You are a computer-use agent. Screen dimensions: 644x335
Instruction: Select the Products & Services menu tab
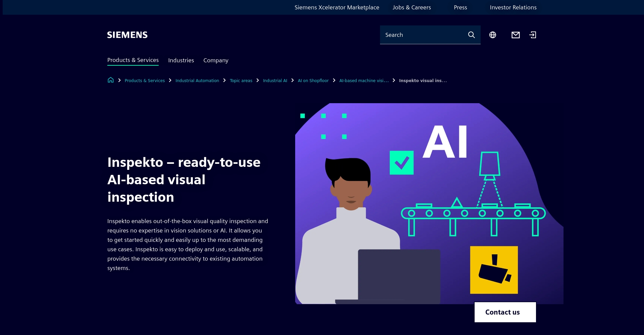pyautogui.click(x=133, y=60)
